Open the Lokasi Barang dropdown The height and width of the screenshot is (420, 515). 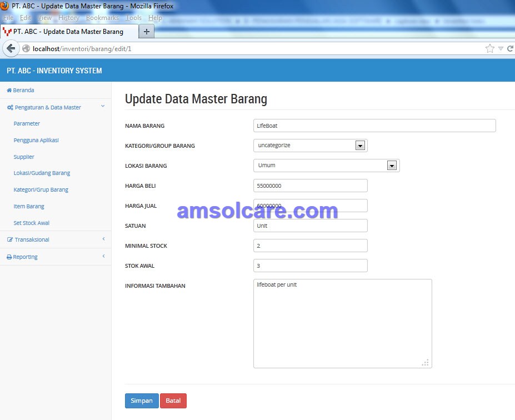pos(327,166)
